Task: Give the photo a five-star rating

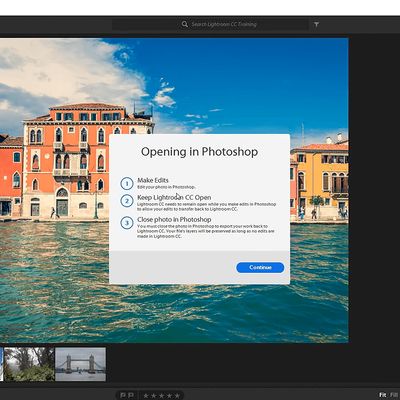Action: point(178,396)
